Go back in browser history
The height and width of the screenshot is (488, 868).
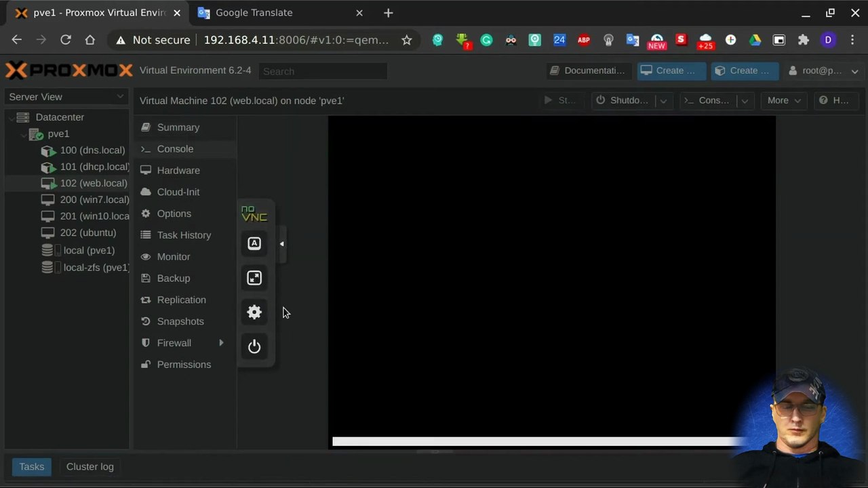point(17,40)
